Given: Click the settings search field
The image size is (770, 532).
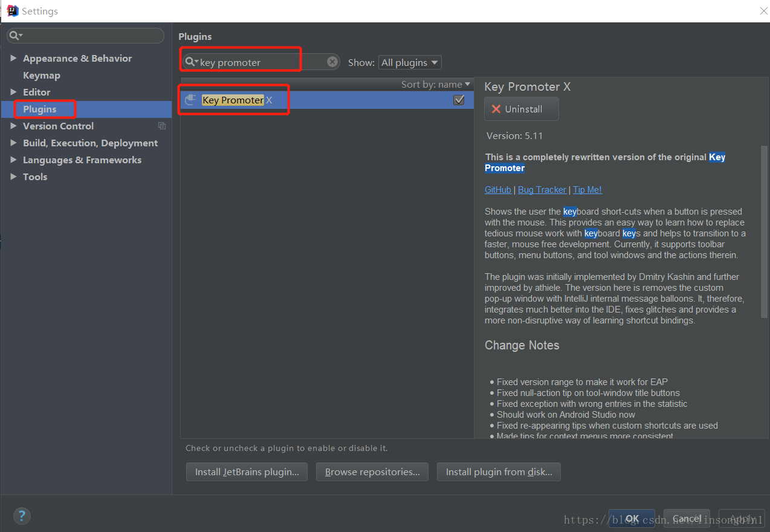Looking at the screenshot, I should click(x=85, y=36).
